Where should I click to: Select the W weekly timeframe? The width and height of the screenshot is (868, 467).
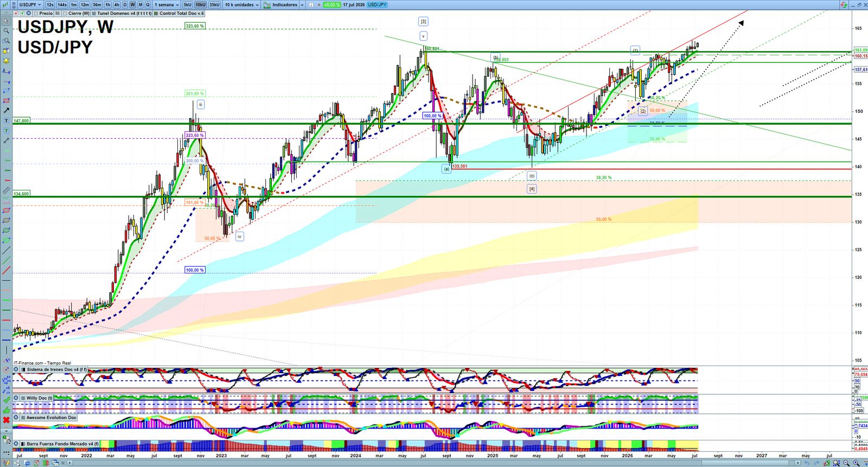click(x=132, y=4)
